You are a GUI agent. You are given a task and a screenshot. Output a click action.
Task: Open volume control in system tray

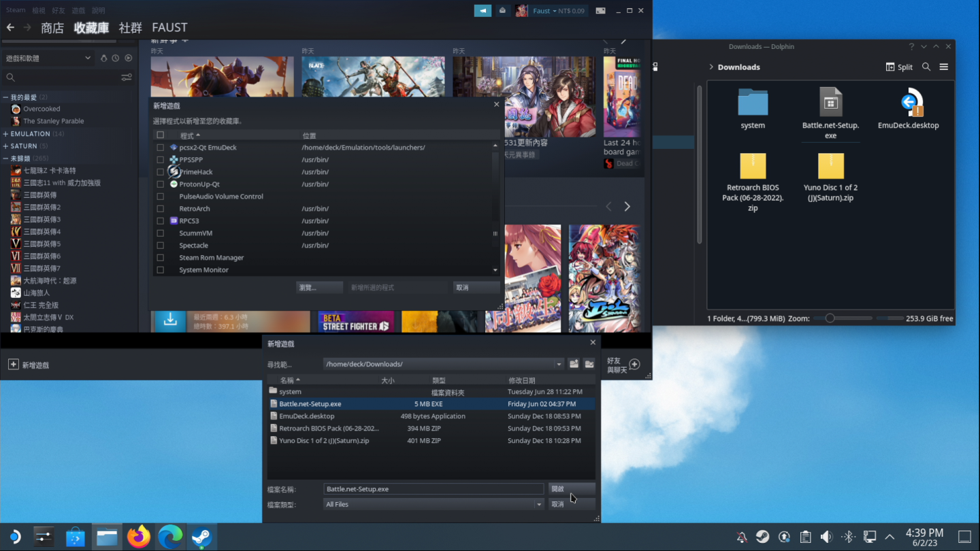tap(827, 537)
